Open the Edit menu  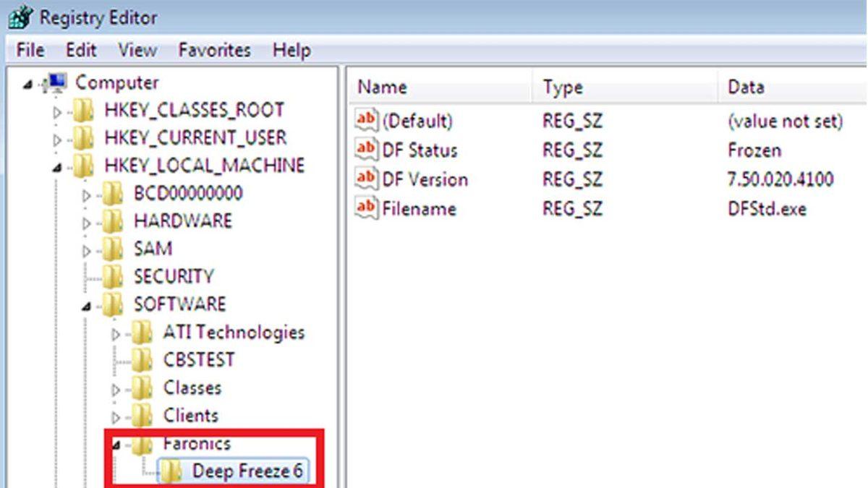click(81, 51)
